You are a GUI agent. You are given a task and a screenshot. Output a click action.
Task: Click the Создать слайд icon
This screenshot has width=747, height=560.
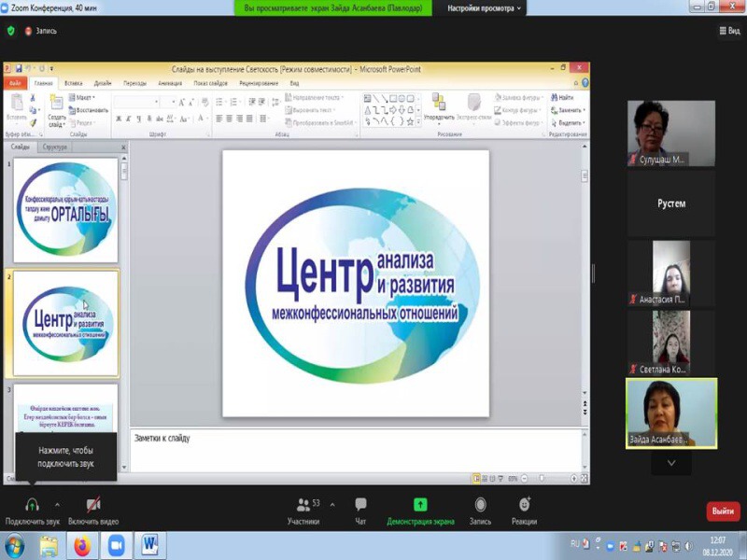[x=56, y=102]
